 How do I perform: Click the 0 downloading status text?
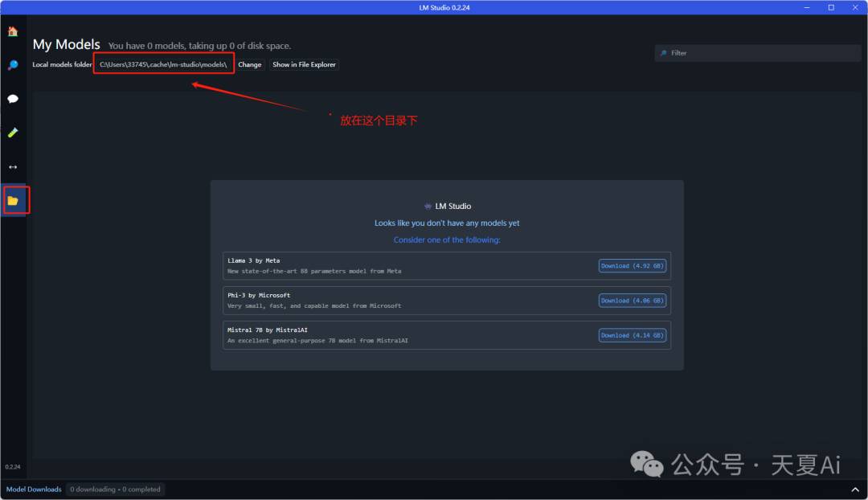coord(115,490)
